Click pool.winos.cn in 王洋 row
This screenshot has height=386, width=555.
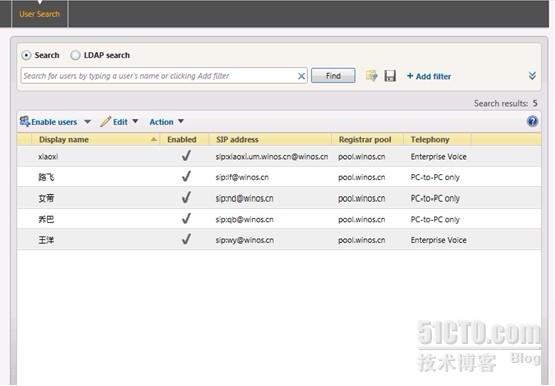362,240
